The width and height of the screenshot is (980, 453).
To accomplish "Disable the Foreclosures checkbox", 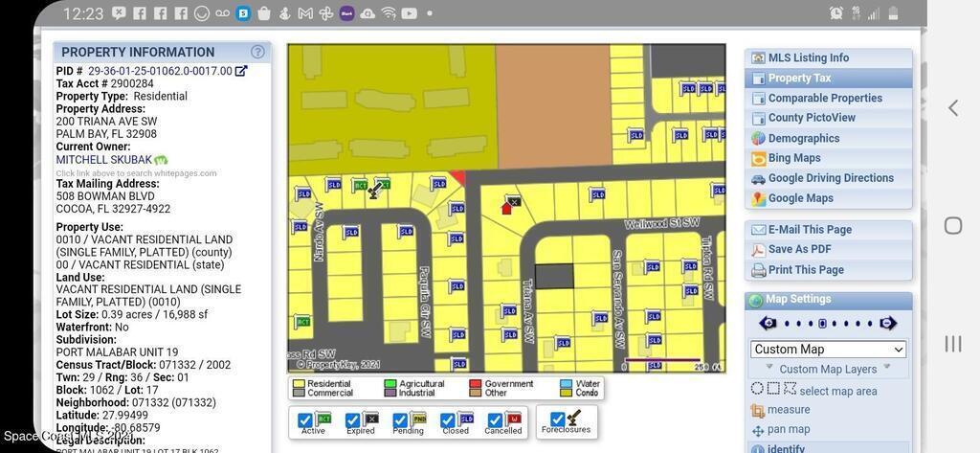I will point(558,419).
